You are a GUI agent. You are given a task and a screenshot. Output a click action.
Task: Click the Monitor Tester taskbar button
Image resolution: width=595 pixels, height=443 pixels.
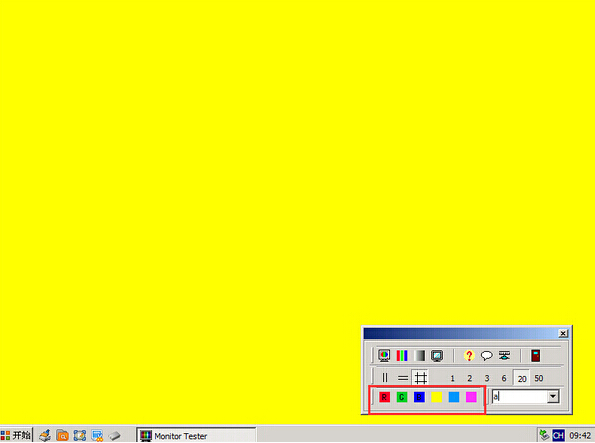point(196,436)
